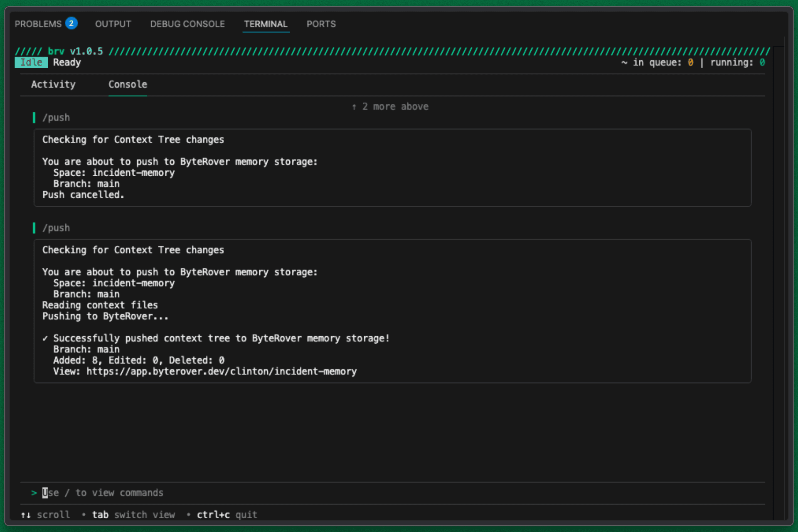Click the running counter value
798x532 pixels.
click(762, 62)
